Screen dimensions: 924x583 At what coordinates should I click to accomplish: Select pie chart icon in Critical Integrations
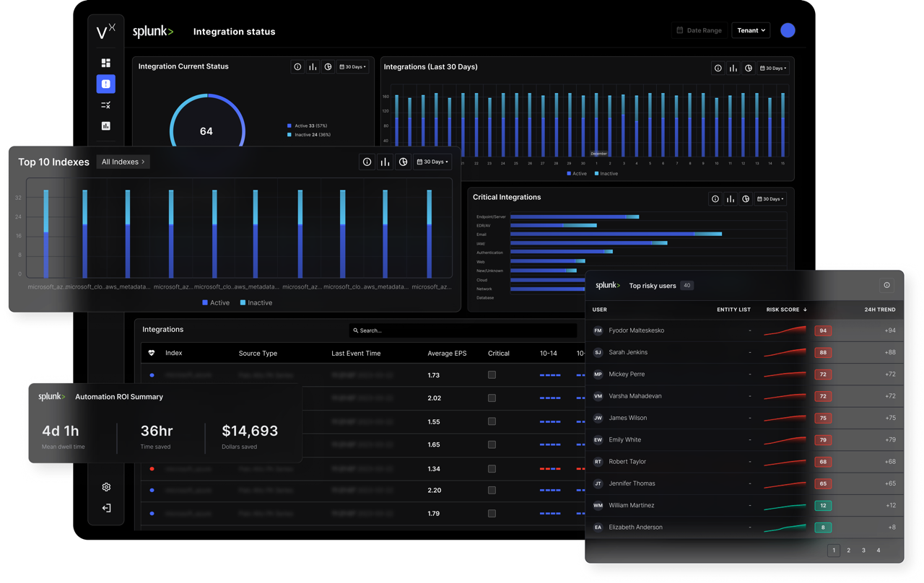[x=746, y=199]
